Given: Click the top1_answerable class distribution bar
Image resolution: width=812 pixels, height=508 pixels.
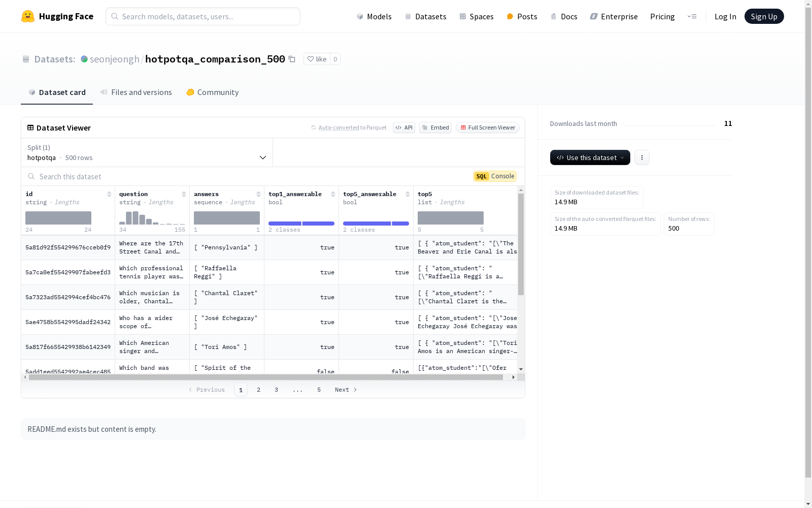Looking at the screenshot, I should pyautogui.click(x=301, y=224).
